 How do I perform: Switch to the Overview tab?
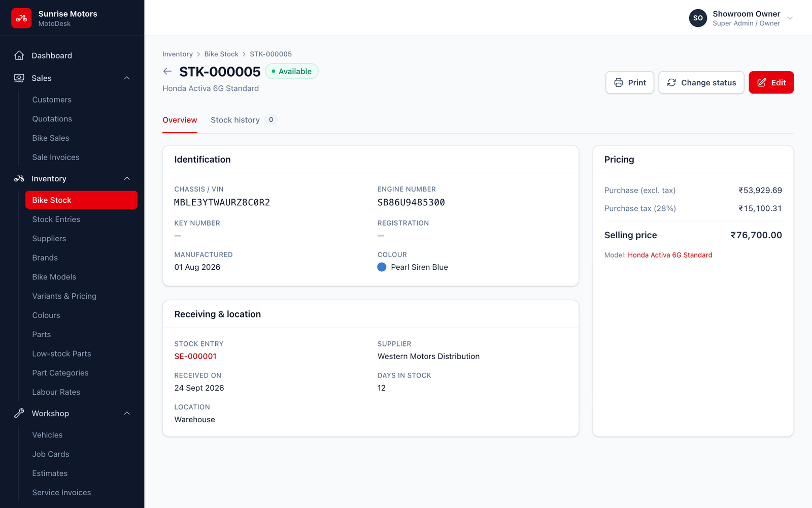coord(180,120)
